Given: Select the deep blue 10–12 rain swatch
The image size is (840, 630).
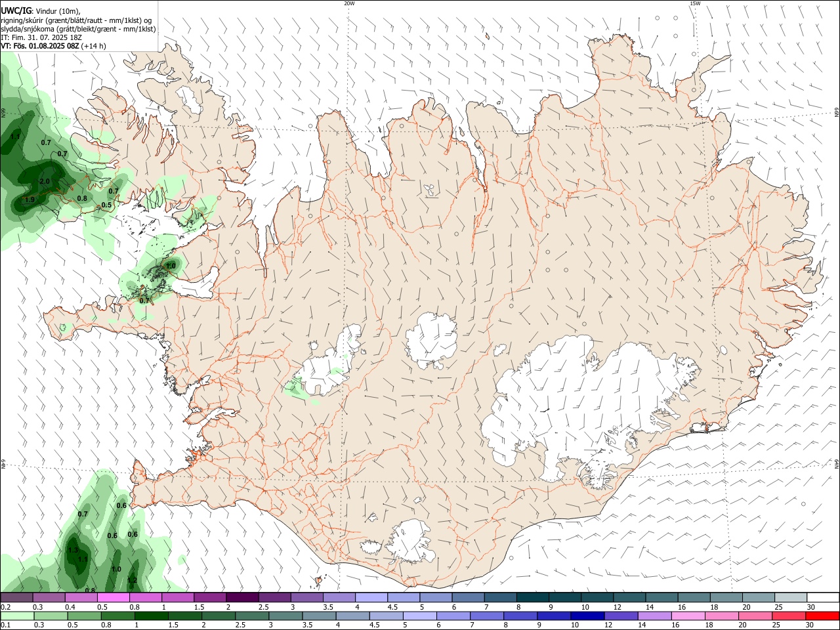Looking at the screenshot, I should pyautogui.click(x=586, y=616).
